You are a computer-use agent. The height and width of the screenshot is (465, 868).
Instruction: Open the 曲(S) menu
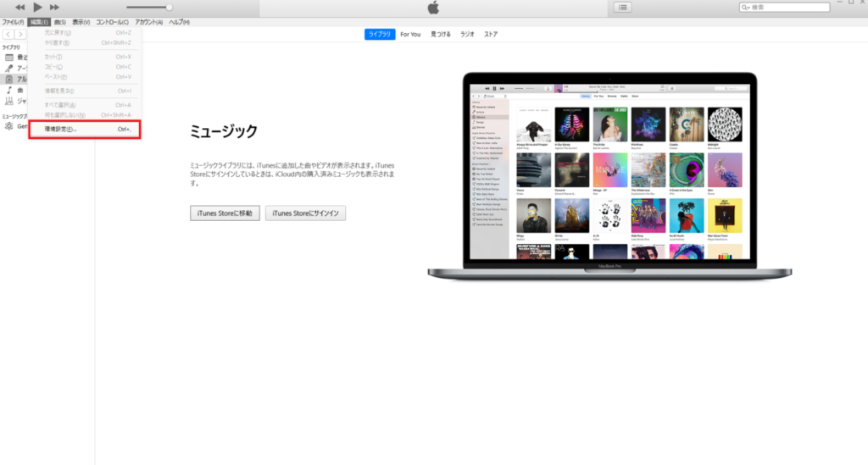[60, 22]
